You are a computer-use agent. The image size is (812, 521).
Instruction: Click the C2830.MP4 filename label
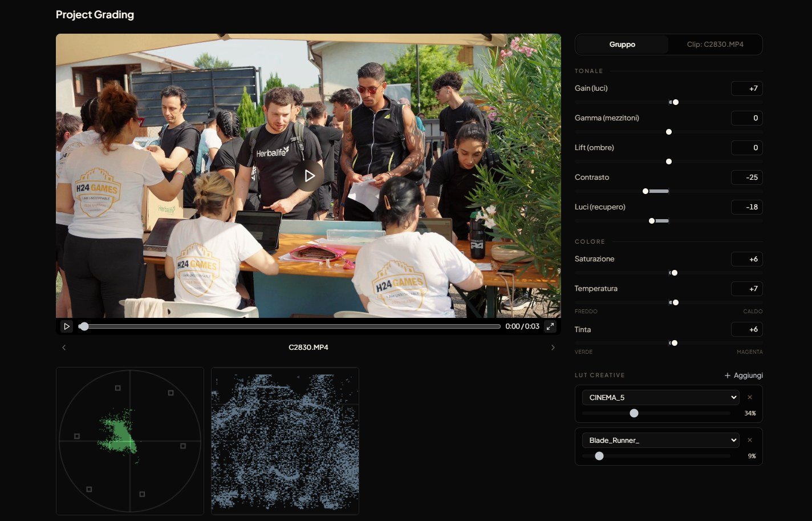click(308, 348)
